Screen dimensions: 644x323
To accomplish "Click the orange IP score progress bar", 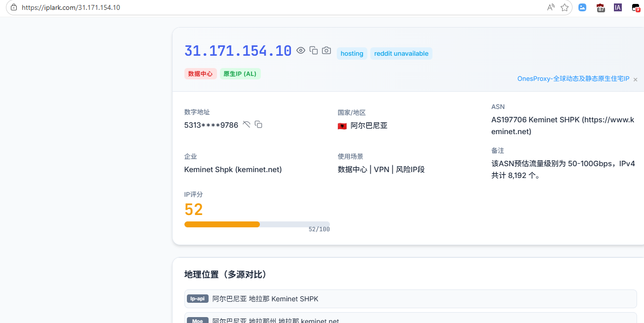I will coord(222,224).
